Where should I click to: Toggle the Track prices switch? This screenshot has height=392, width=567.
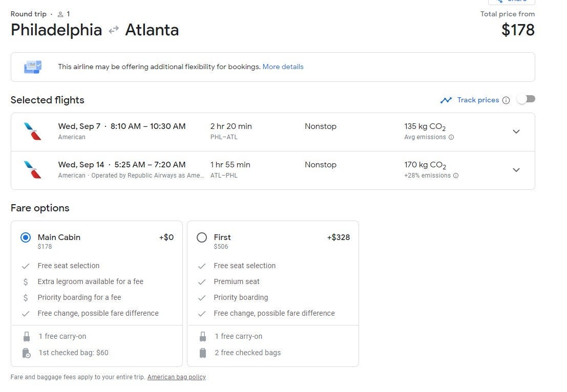point(526,99)
